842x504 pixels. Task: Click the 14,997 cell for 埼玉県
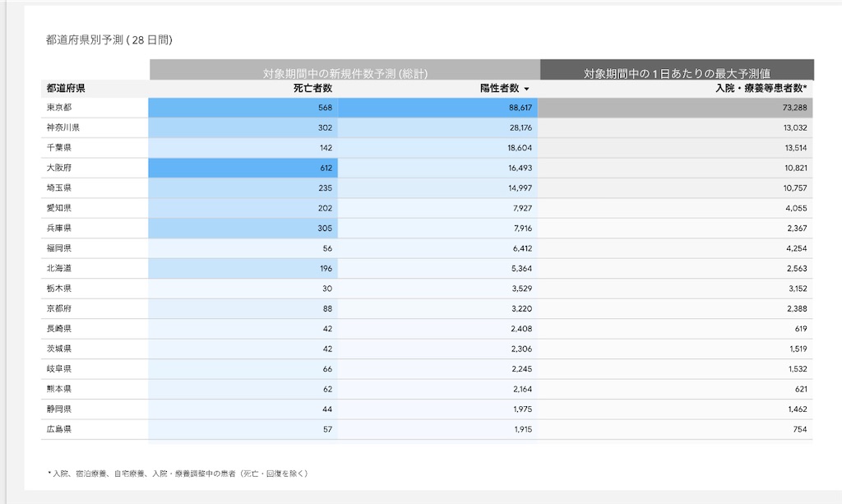(x=437, y=188)
